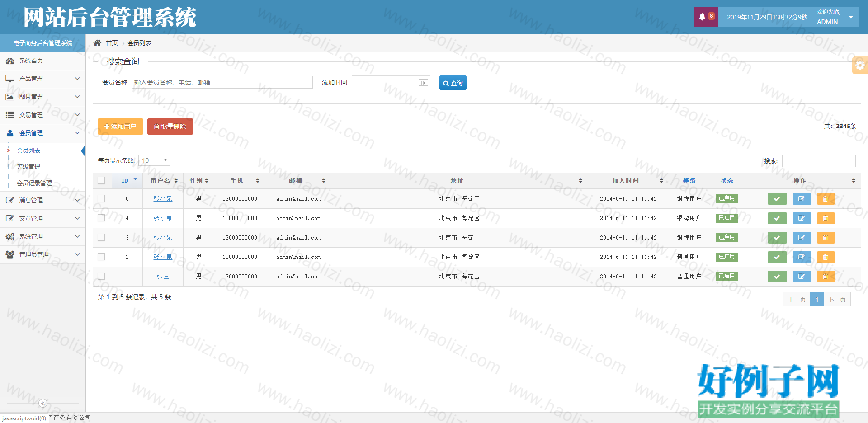
Task: Edit the member in row ID 2
Action: 802,257
